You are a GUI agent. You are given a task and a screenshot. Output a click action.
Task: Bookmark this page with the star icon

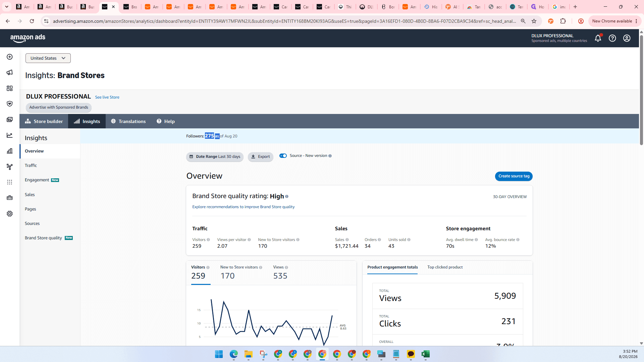pos(534,21)
